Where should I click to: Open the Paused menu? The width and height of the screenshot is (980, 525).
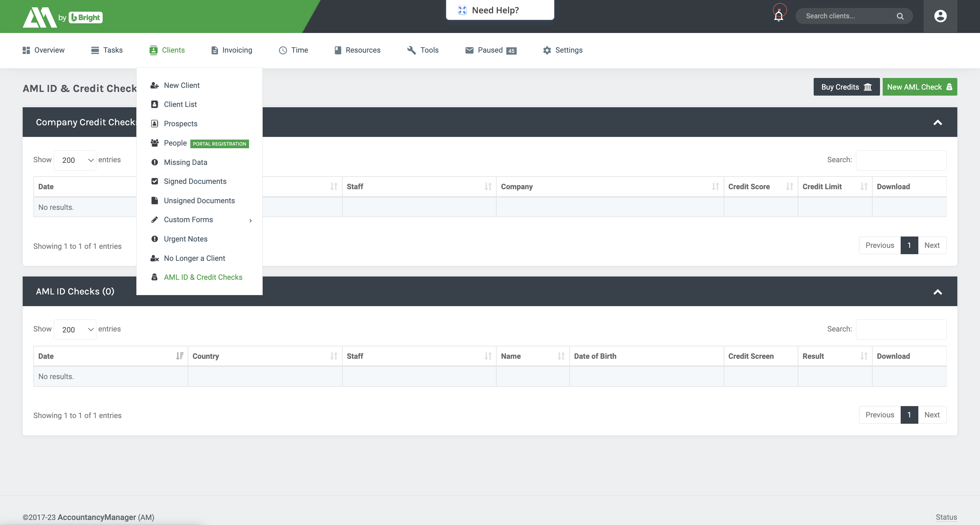[x=491, y=50]
